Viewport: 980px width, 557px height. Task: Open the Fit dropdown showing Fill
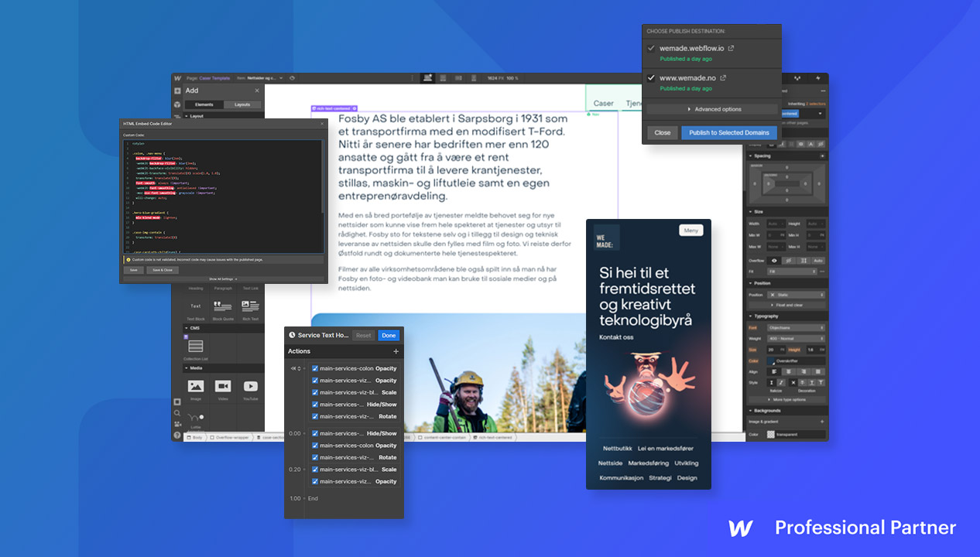click(792, 272)
